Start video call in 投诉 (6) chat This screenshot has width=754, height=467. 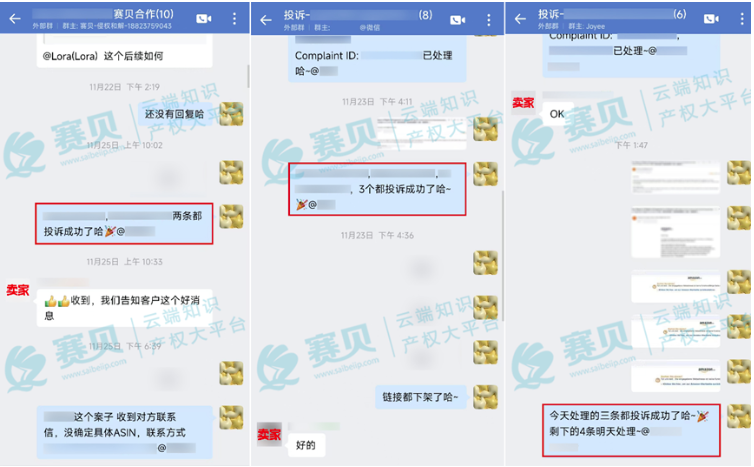pyautogui.click(x=711, y=19)
